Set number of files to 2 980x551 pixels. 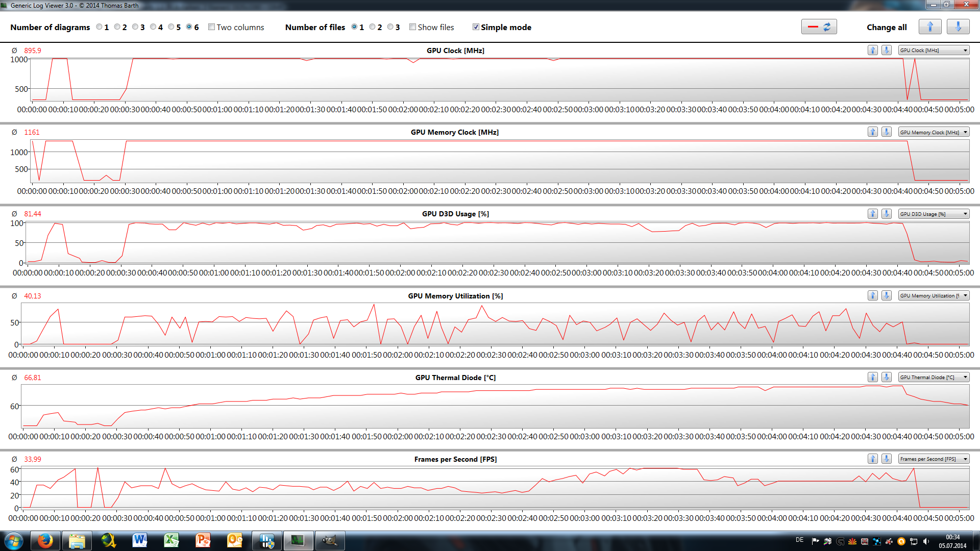click(372, 27)
